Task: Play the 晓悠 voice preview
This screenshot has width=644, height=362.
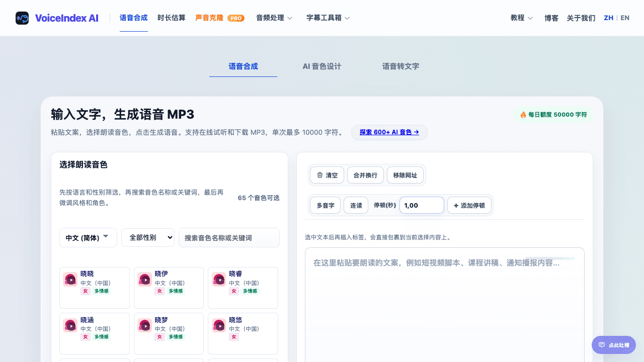Action: [219, 325]
